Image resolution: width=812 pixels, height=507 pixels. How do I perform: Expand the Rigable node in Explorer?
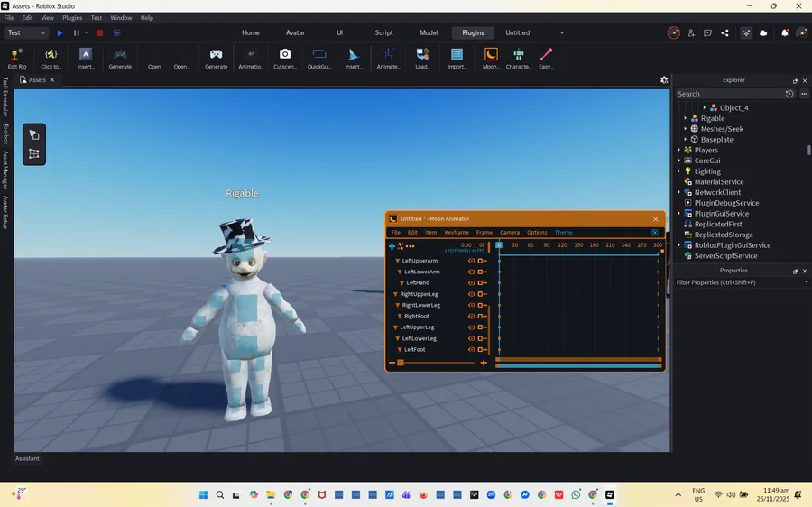(x=685, y=118)
